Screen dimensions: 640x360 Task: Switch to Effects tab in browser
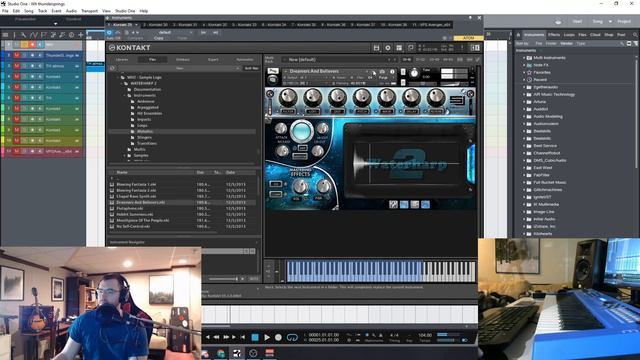pos(554,35)
